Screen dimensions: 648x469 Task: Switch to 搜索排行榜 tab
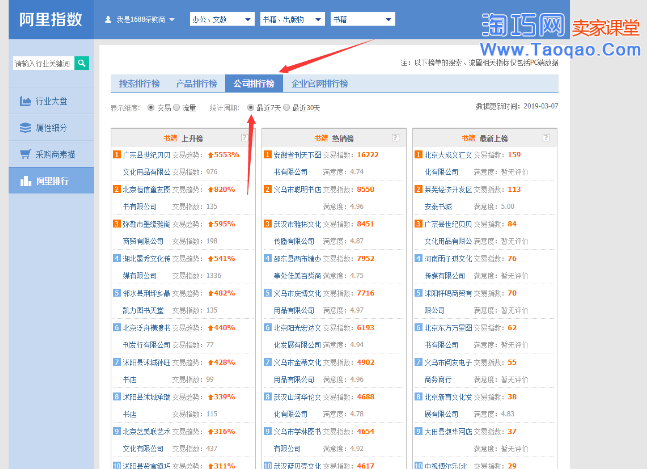139,84
